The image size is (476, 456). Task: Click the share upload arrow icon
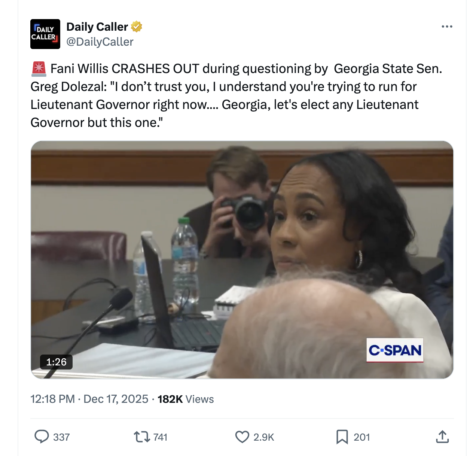[442, 437]
